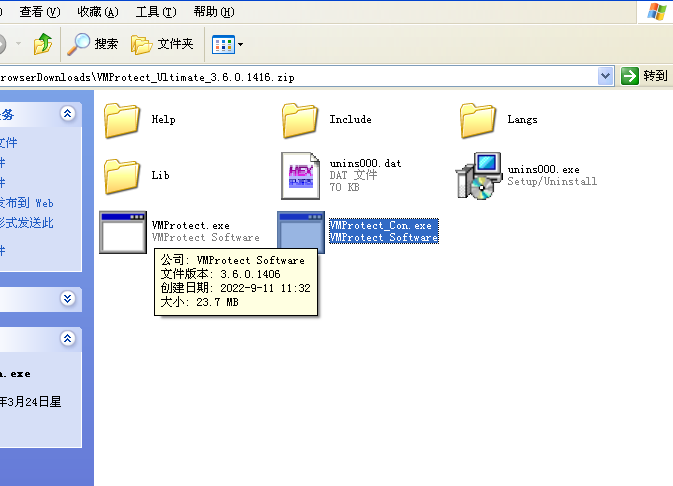Open the 工具(T) Tools menu
Image resolution: width=673 pixels, height=486 pixels.
(156, 12)
